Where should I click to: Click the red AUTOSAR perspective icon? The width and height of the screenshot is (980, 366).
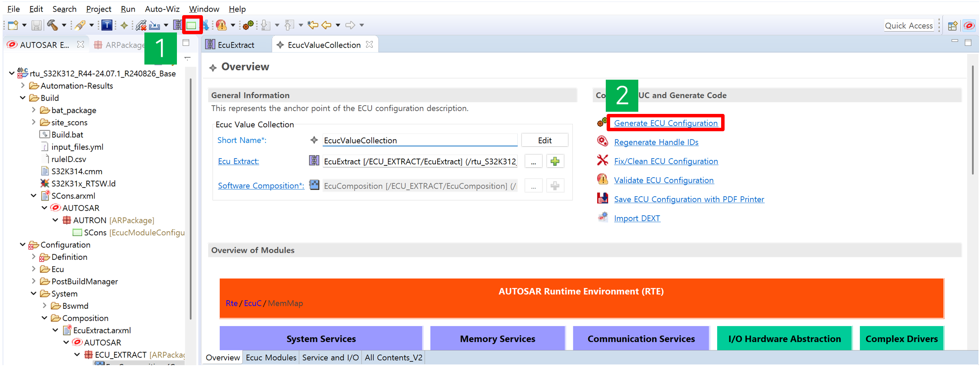tap(969, 26)
